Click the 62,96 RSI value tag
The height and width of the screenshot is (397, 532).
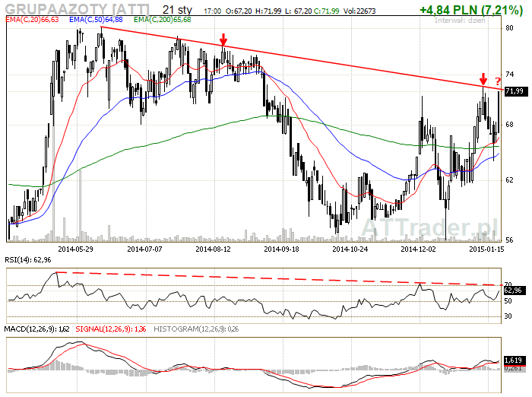click(515, 290)
